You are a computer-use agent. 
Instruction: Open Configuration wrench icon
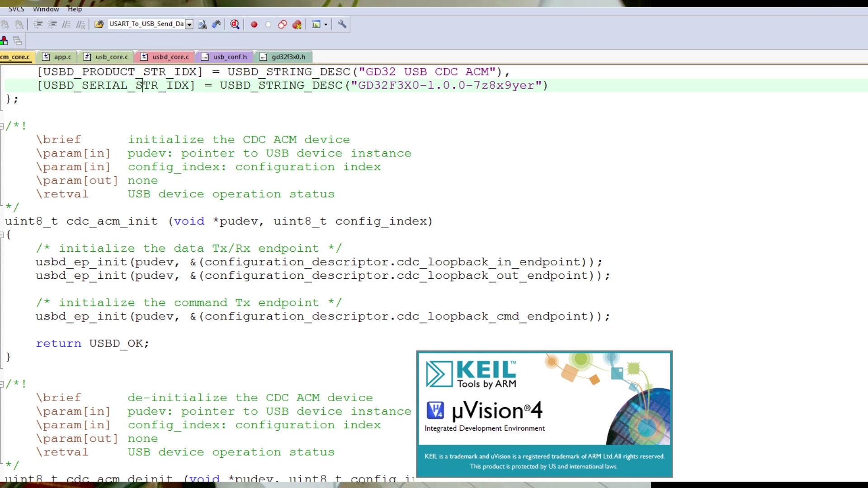tap(342, 24)
